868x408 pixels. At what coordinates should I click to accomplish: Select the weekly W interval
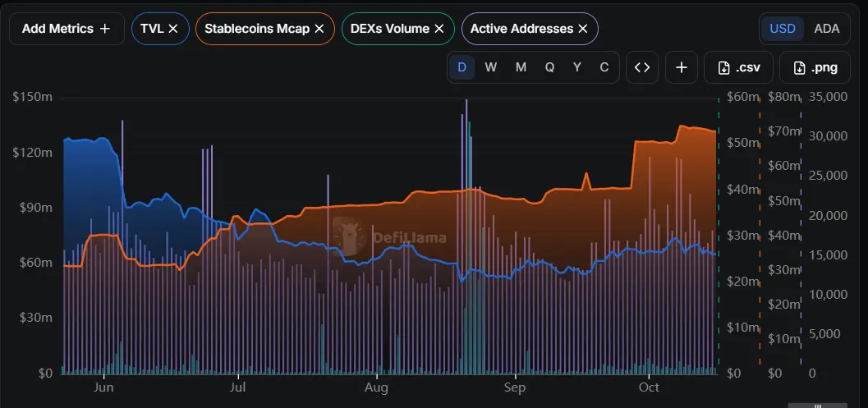coord(490,67)
